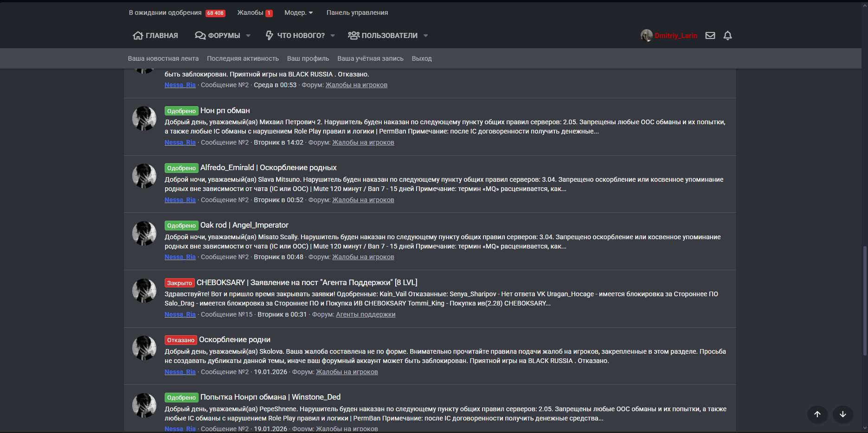Expand the Пользователи dropdown arrow

tap(425, 36)
